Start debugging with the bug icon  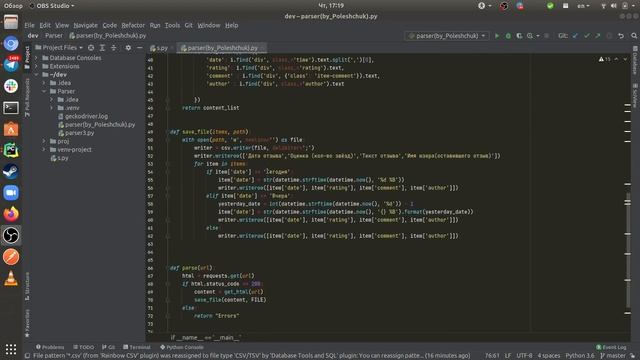tap(508, 36)
